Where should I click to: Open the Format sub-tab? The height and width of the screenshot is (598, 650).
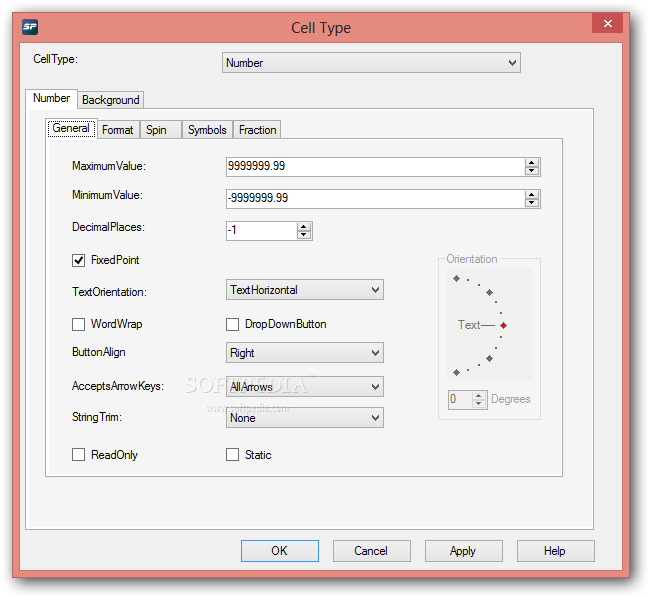118,130
